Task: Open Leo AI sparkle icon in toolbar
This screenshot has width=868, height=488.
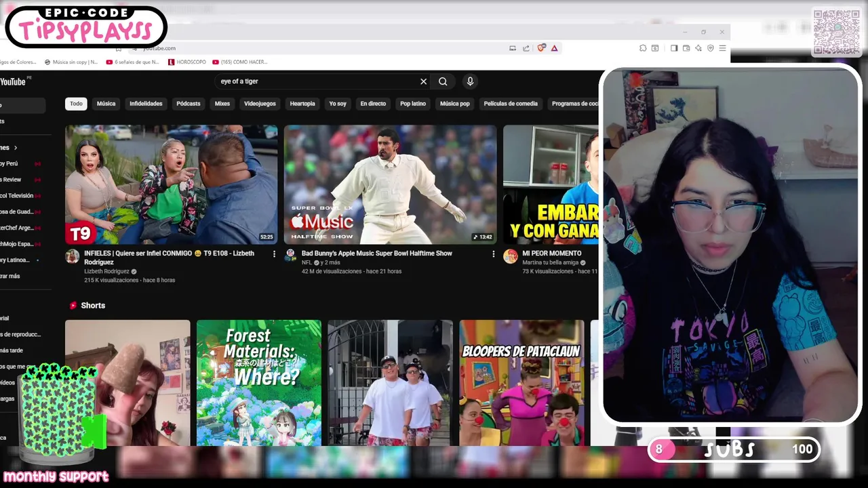Action: point(698,48)
